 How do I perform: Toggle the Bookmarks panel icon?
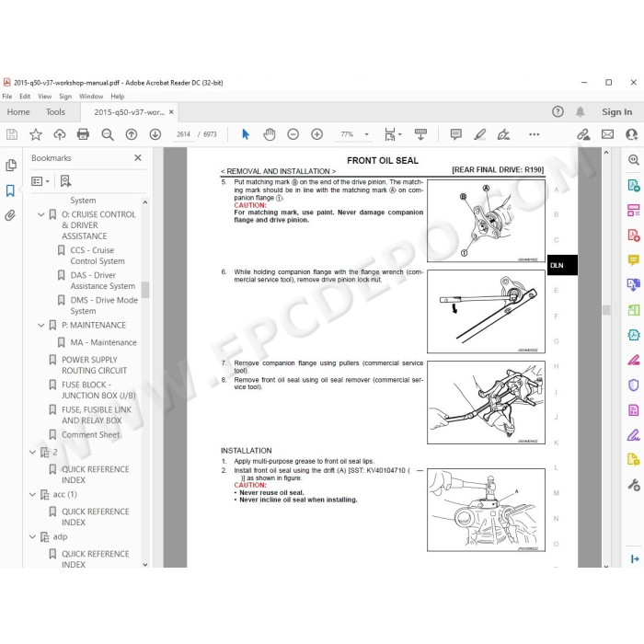10,190
